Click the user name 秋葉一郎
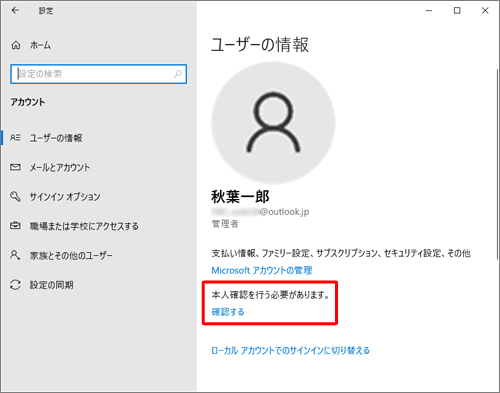Viewport: 500px width, 393px height. (x=240, y=196)
